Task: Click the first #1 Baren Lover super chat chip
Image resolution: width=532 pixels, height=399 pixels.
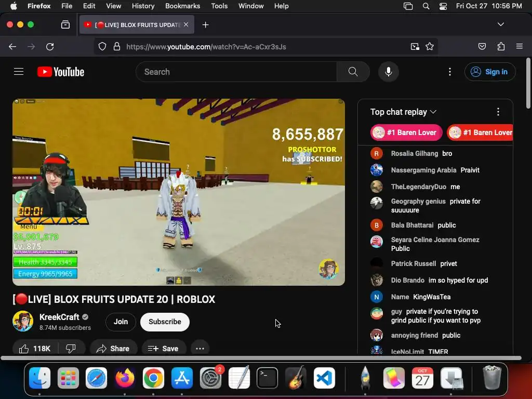Action: point(406,132)
